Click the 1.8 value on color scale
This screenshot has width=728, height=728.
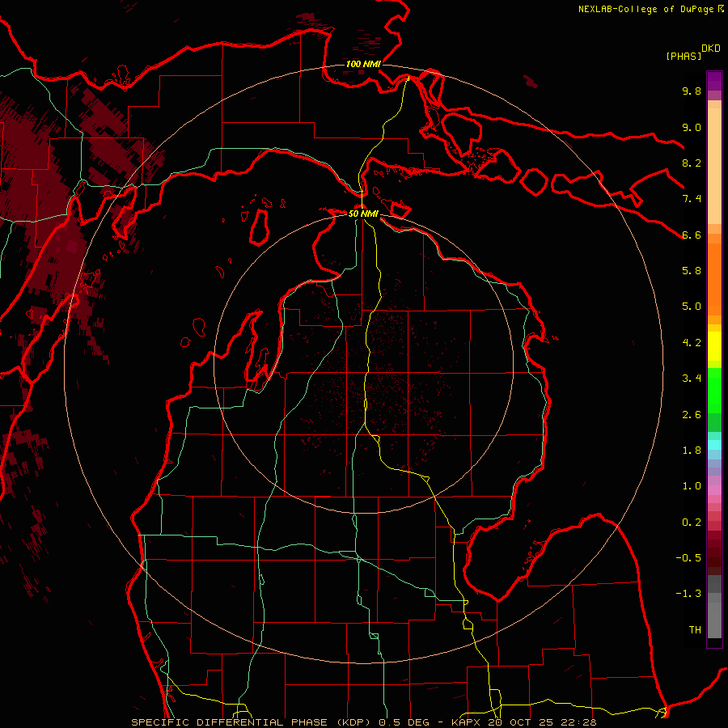pyautogui.click(x=692, y=451)
